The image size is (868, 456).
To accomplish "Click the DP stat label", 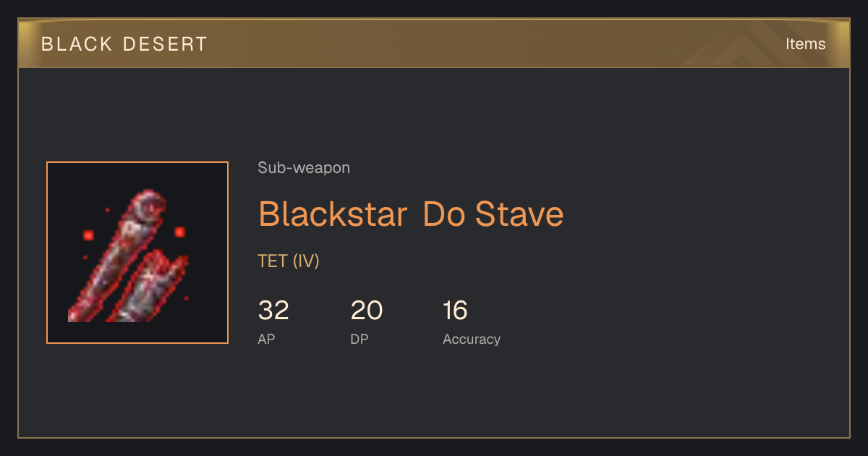I will pos(359,339).
